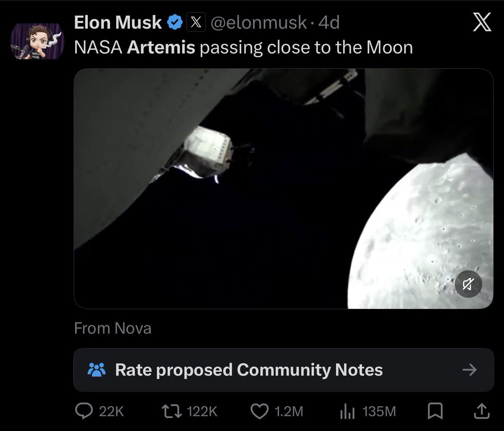
Task: Play the Artemis Moon video
Action: [x=283, y=189]
